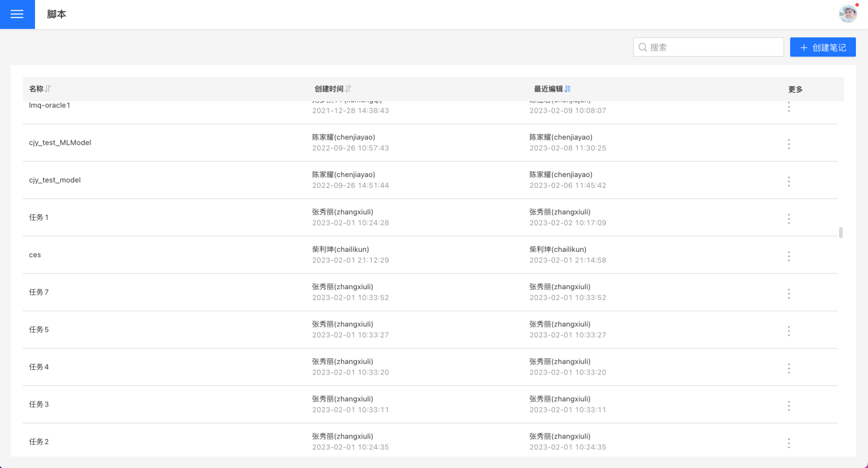868x468 pixels.
Task: Open more menu for 任务1 row
Action: (x=788, y=219)
